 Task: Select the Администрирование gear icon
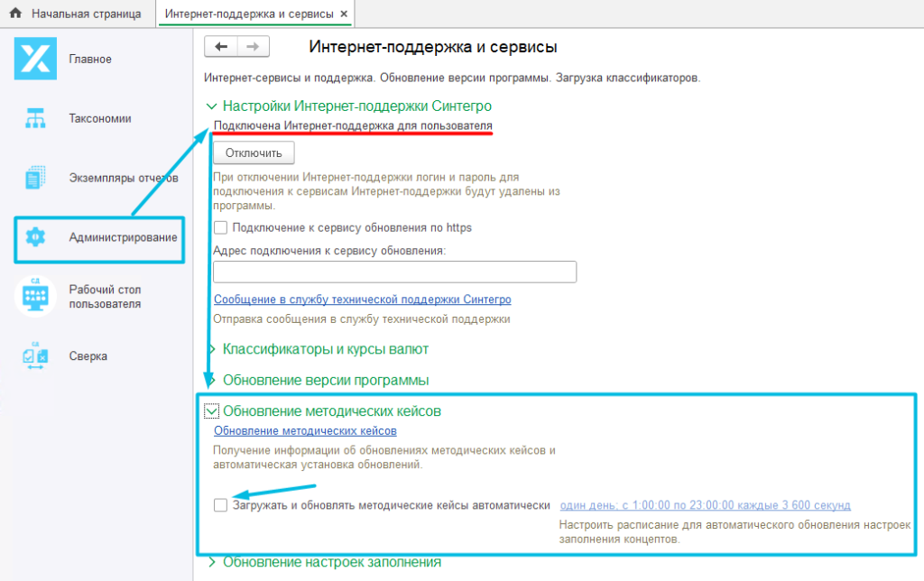click(34, 237)
